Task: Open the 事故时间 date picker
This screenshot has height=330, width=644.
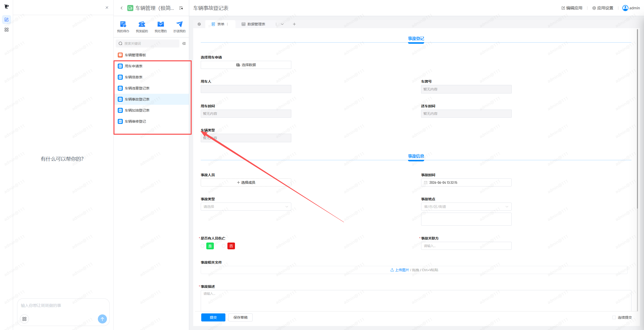Action: click(x=466, y=182)
